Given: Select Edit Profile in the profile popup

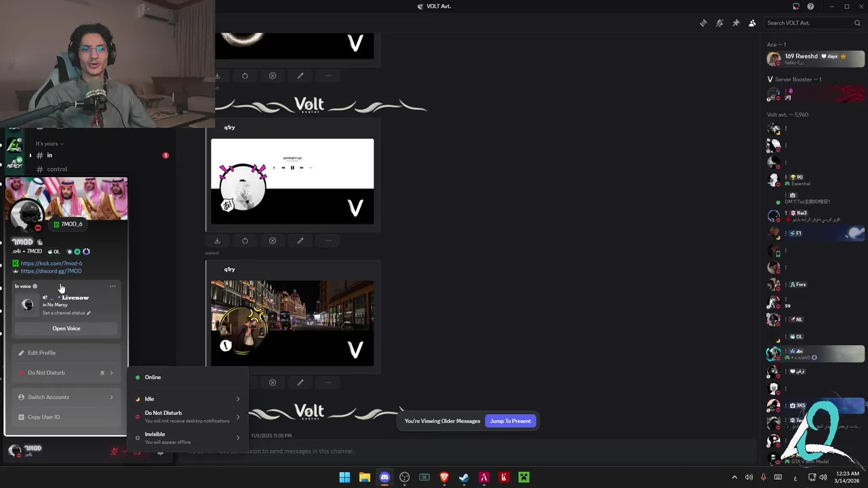Looking at the screenshot, I should pos(66,353).
